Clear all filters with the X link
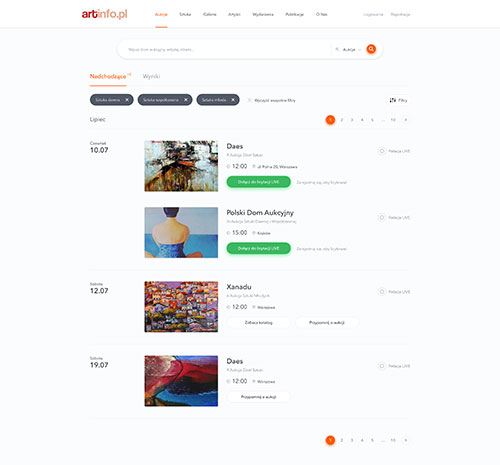Screen dimensions: 500x465 point(249,100)
